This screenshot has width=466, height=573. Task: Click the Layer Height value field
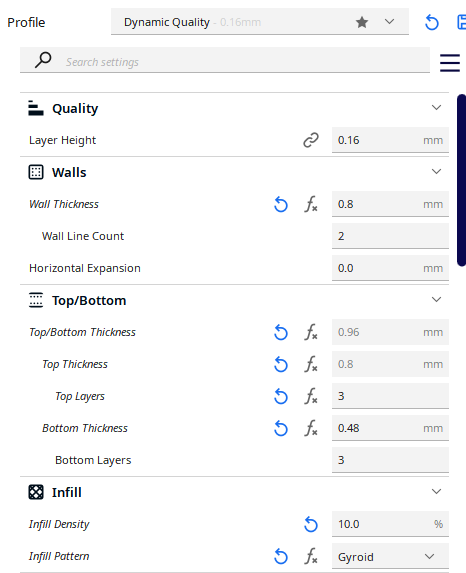(390, 140)
